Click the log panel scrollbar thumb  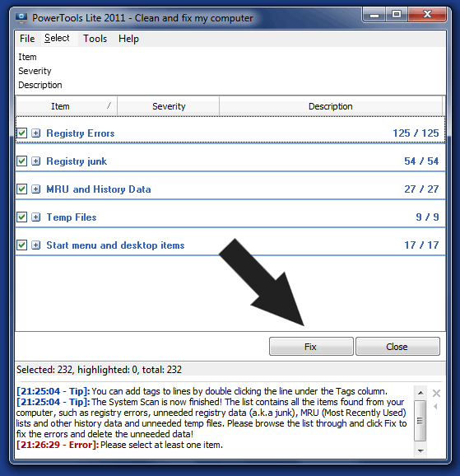[421, 421]
